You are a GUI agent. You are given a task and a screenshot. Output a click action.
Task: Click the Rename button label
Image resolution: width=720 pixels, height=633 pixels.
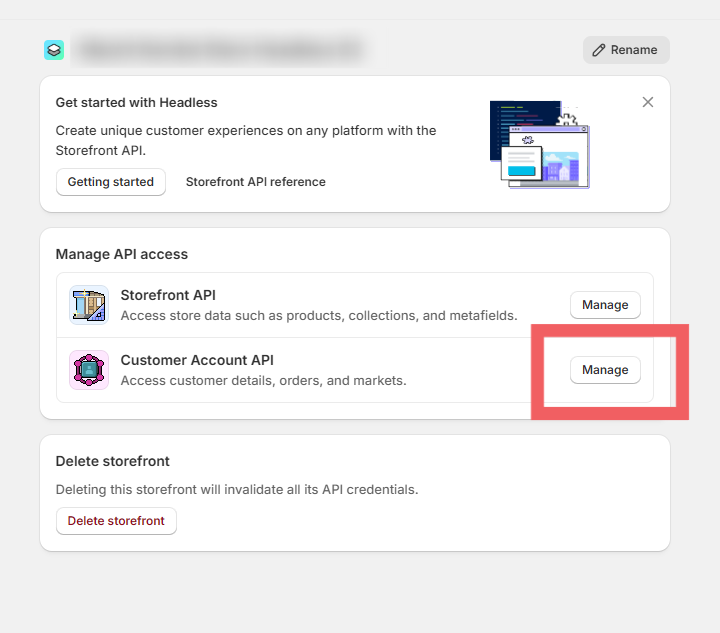point(634,50)
